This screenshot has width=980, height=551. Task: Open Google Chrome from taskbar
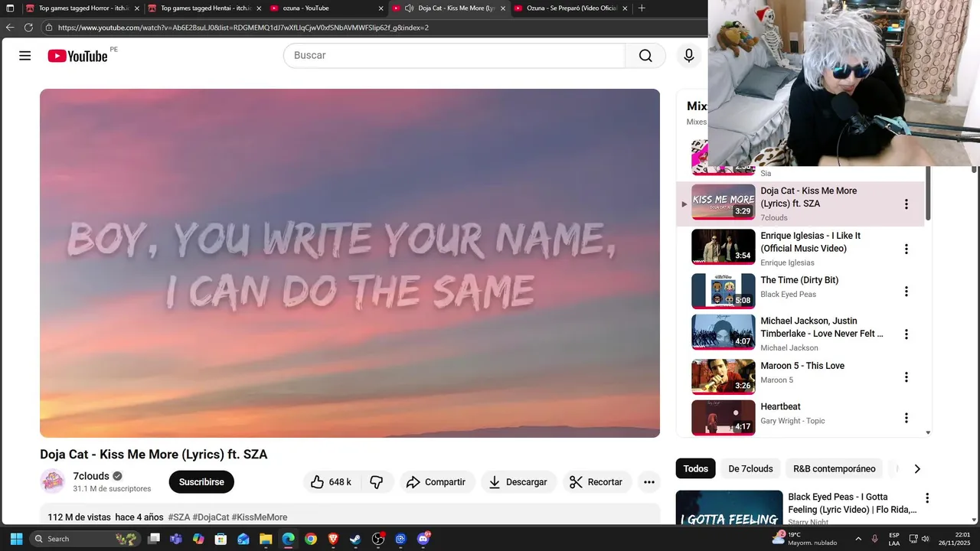pyautogui.click(x=310, y=539)
